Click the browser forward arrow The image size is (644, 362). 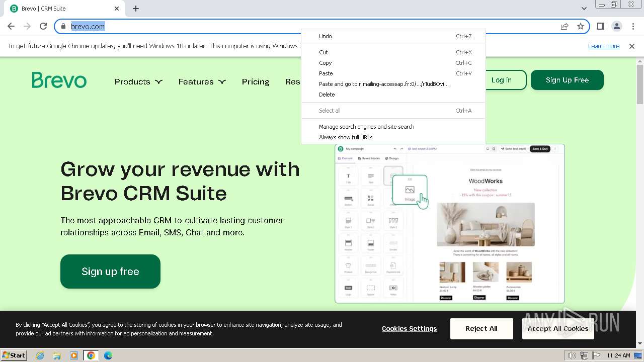27,26
